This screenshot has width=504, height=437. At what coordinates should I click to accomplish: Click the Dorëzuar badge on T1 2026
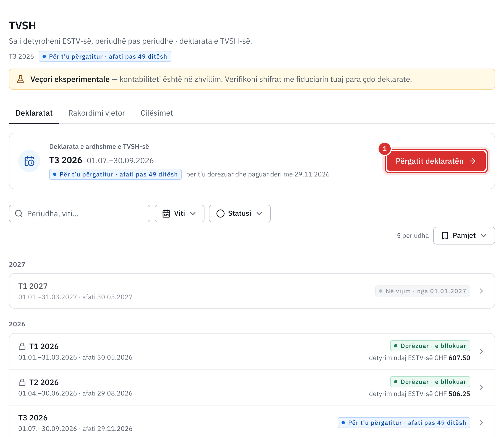point(430,346)
